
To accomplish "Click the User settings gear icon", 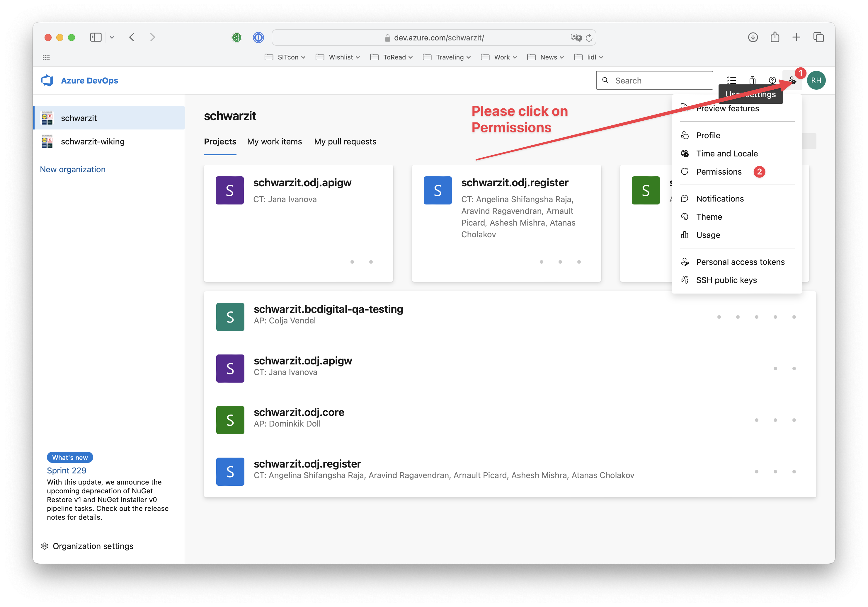I will (792, 81).
